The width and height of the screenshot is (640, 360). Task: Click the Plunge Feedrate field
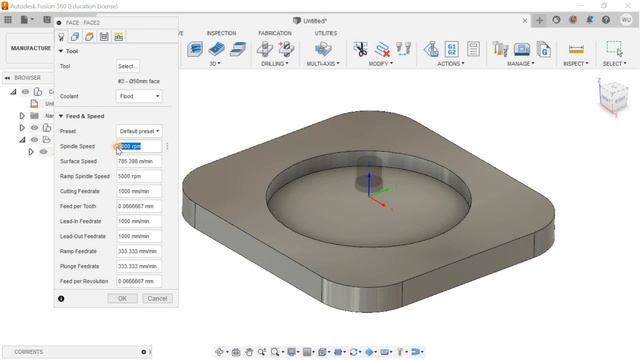coord(139,267)
